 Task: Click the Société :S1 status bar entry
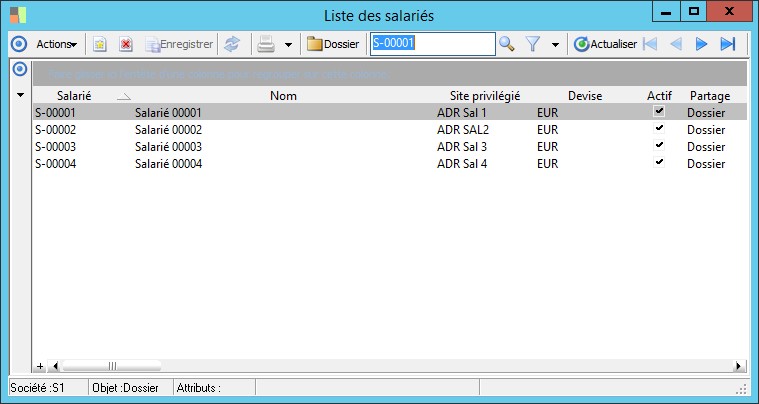click(37, 388)
